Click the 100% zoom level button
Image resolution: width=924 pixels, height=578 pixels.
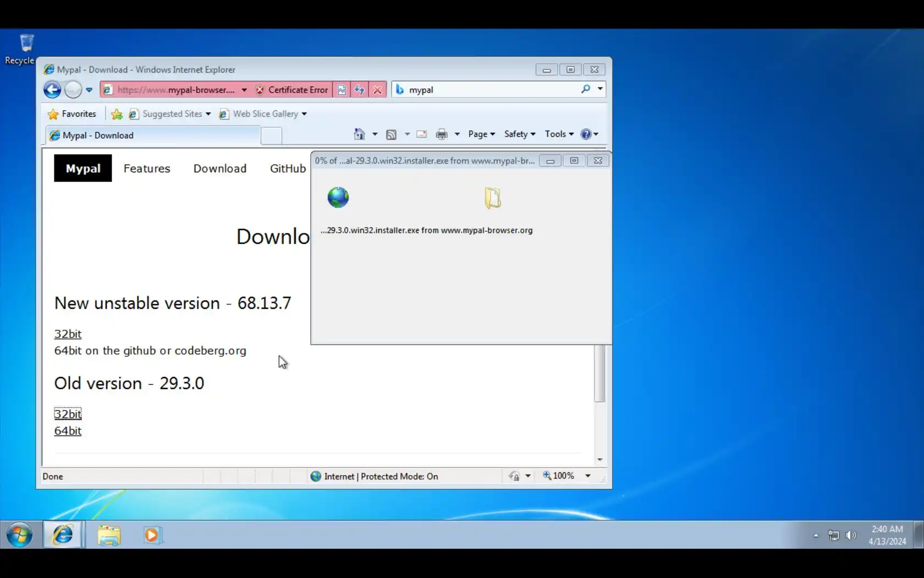tap(559, 476)
